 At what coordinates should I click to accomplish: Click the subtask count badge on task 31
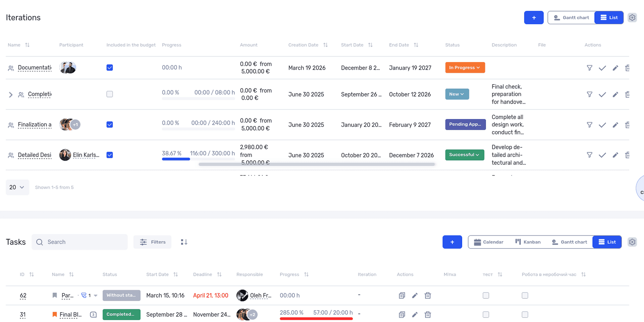(x=93, y=315)
